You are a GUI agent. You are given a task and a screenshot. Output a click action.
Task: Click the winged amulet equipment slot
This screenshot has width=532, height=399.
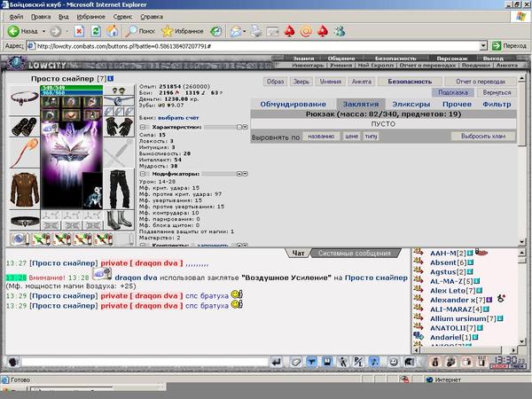[x=119, y=100]
